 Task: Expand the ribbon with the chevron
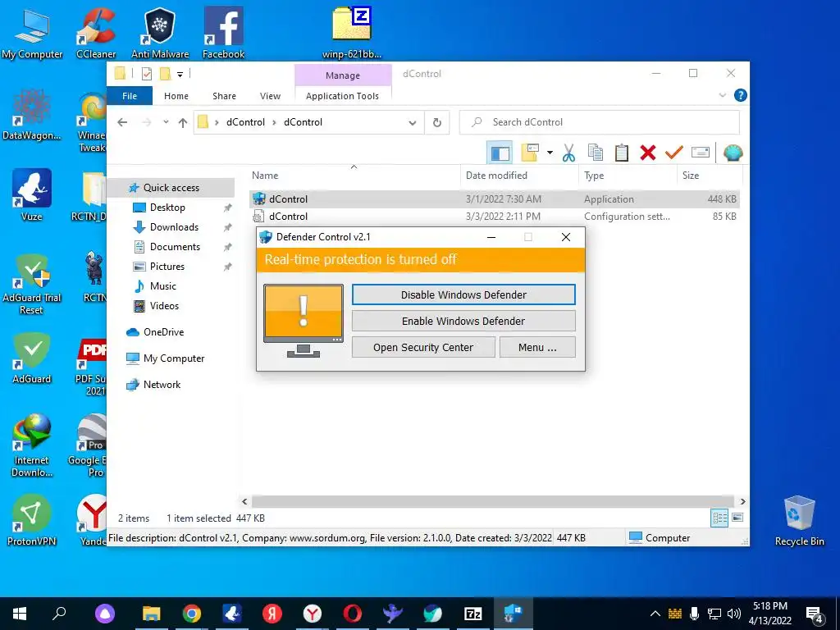(722, 95)
